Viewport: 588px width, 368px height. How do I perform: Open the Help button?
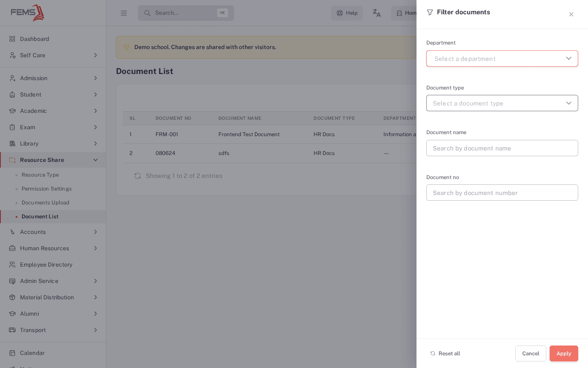pyautogui.click(x=347, y=13)
